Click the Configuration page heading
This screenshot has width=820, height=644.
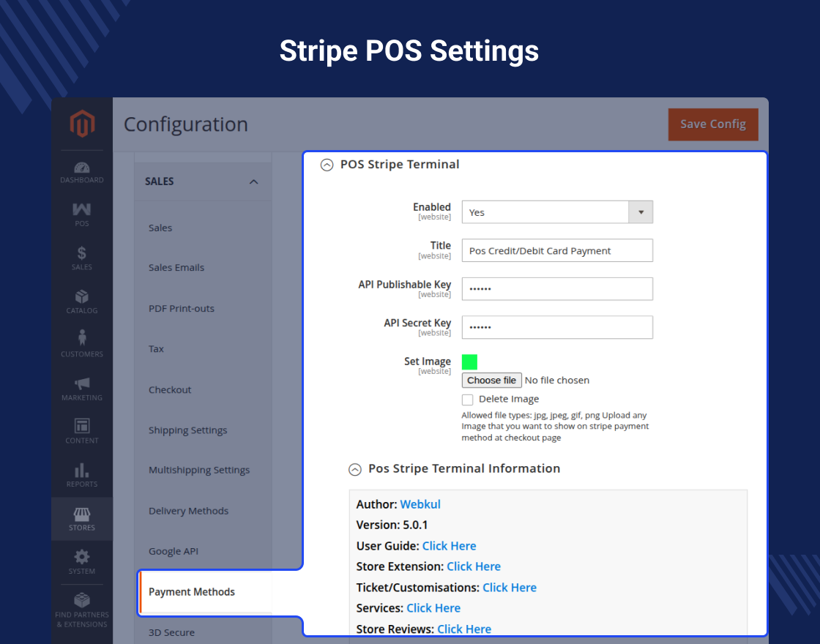tap(186, 124)
